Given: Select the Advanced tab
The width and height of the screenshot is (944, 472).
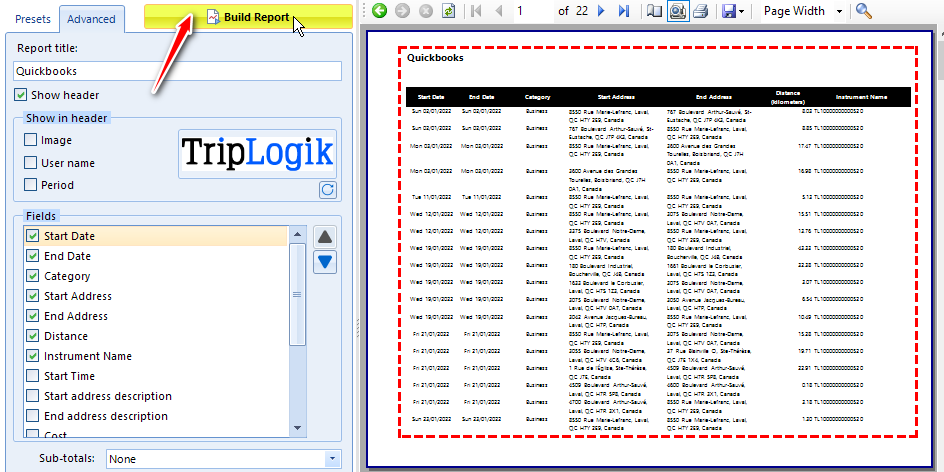Looking at the screenshot, I should pyautogui.click(x=92, y=19).
